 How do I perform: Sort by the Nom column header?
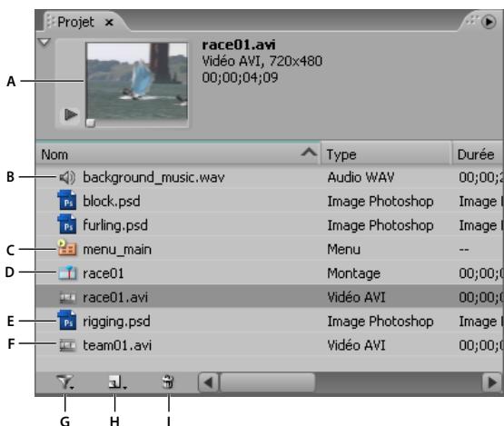click(x=178, y=154)
